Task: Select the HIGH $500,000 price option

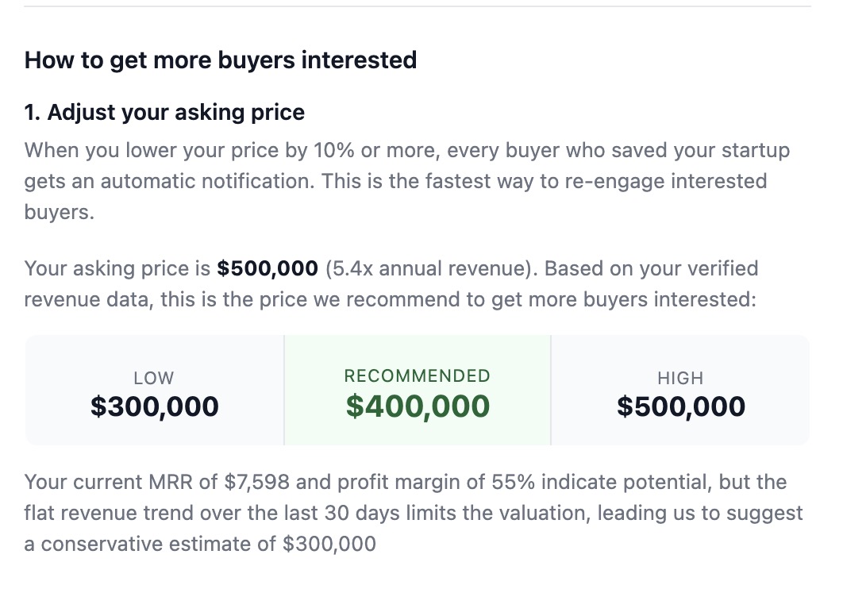Action: pos(680,391)
